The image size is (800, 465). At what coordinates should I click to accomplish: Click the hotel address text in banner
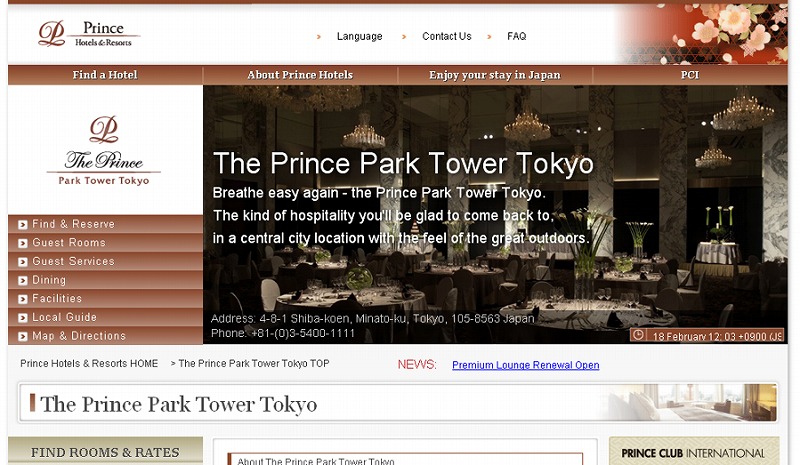pos(372,319)
